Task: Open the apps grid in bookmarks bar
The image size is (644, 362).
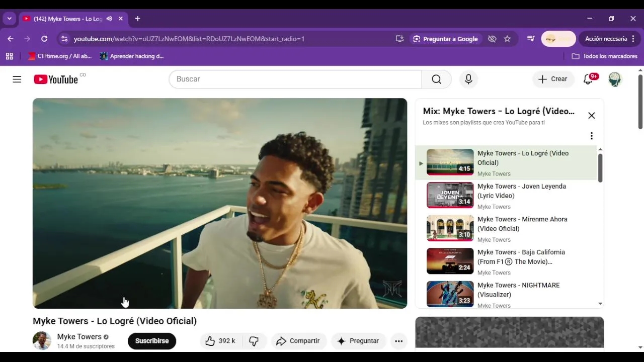Action: point(9,56)
